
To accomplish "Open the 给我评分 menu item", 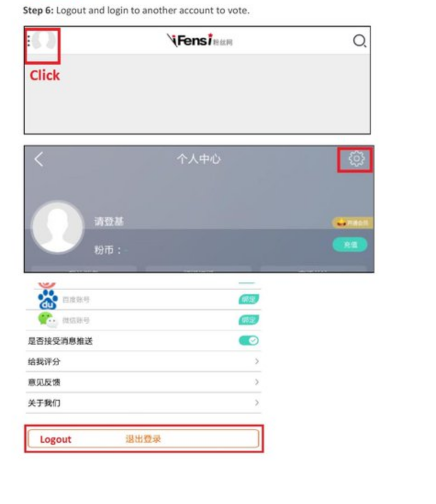I will (x=143, y=362).
